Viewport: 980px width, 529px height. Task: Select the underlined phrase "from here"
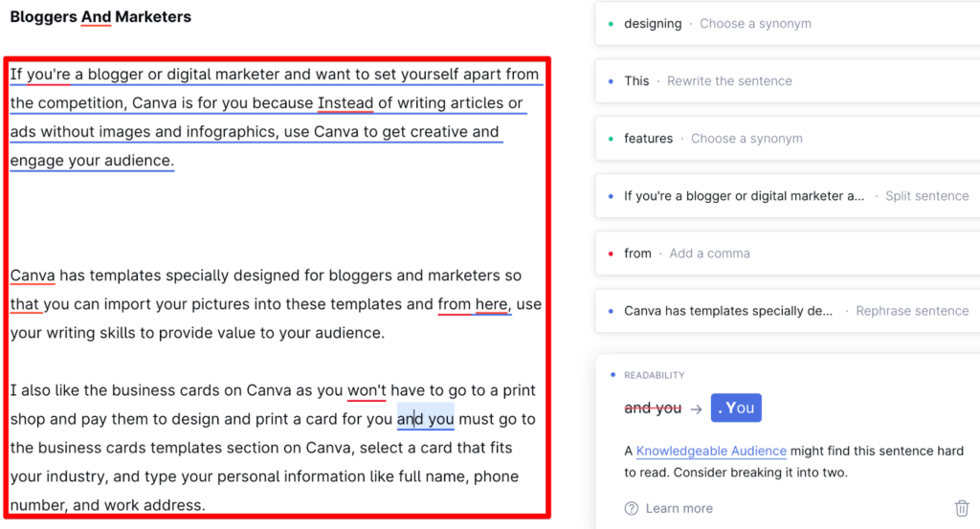[x=474, y=304]
